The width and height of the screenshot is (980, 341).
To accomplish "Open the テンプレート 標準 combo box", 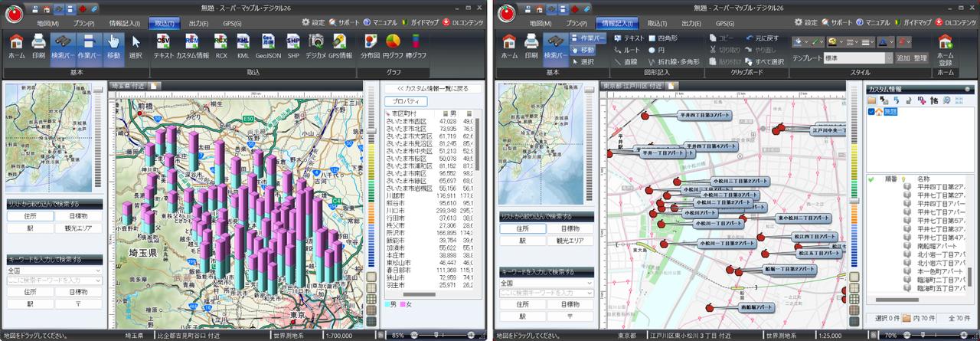I will coord(857,58).
